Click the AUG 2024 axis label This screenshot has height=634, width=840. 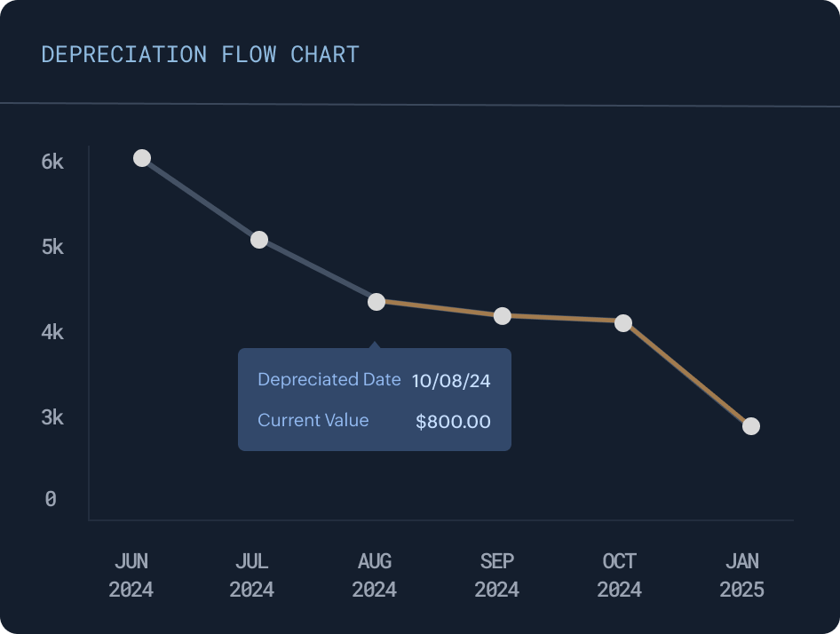click(x=375, y=575)
